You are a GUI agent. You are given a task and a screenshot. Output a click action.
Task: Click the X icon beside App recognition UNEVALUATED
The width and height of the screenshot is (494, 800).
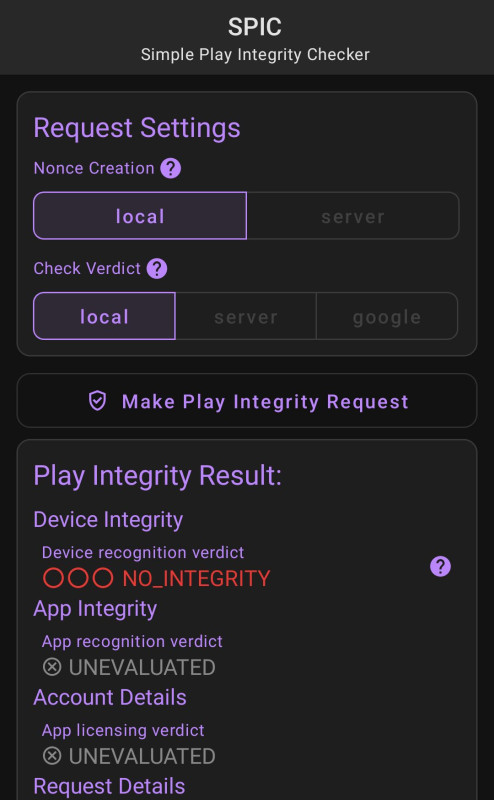(52, 667)
